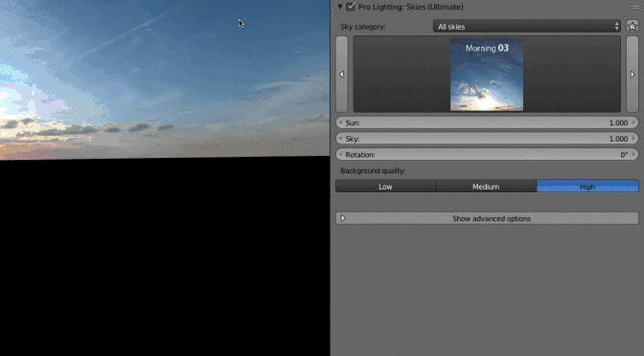Expand Show advanced options
Viewport: 644px width, 356px height.
[x=487, y=218]
